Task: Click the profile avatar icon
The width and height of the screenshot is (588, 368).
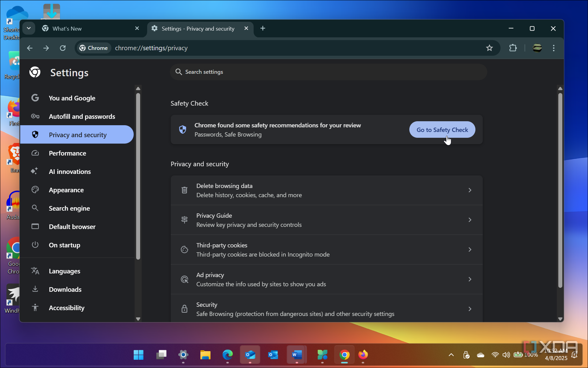Action: click(537, 48)
